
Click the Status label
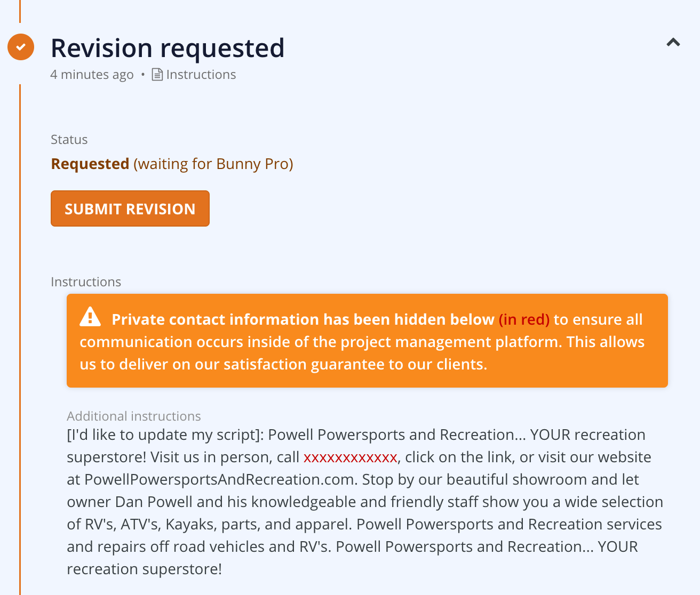point(69,140)
